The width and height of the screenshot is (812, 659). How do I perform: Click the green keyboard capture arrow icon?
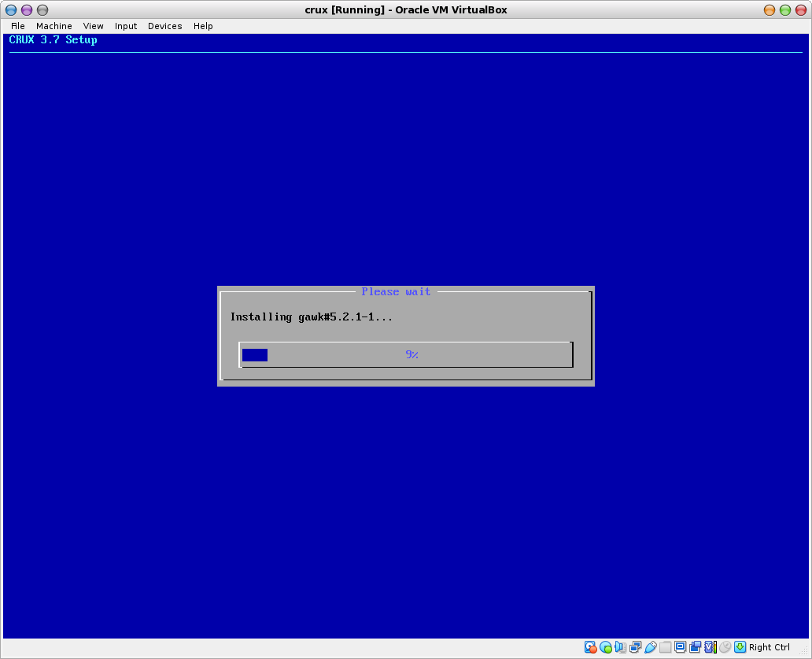point(740,647)
